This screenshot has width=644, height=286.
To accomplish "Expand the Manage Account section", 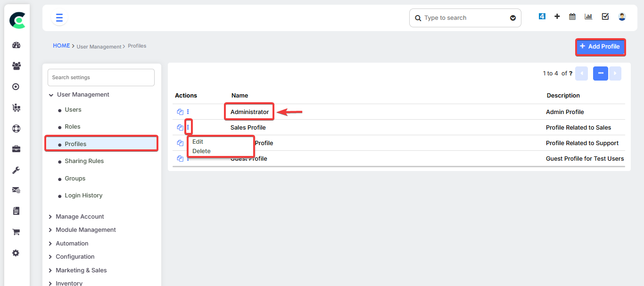I will point(79,217).
